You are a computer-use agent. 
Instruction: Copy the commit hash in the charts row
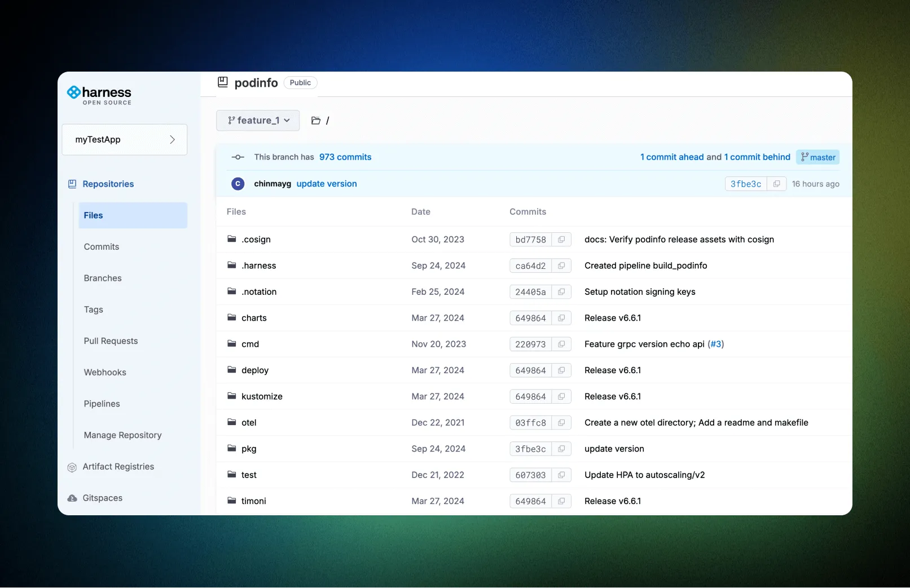561,318
